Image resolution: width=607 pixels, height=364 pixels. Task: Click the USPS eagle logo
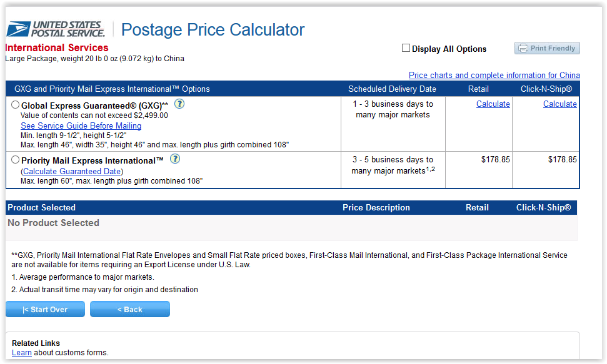click(18, 29)
